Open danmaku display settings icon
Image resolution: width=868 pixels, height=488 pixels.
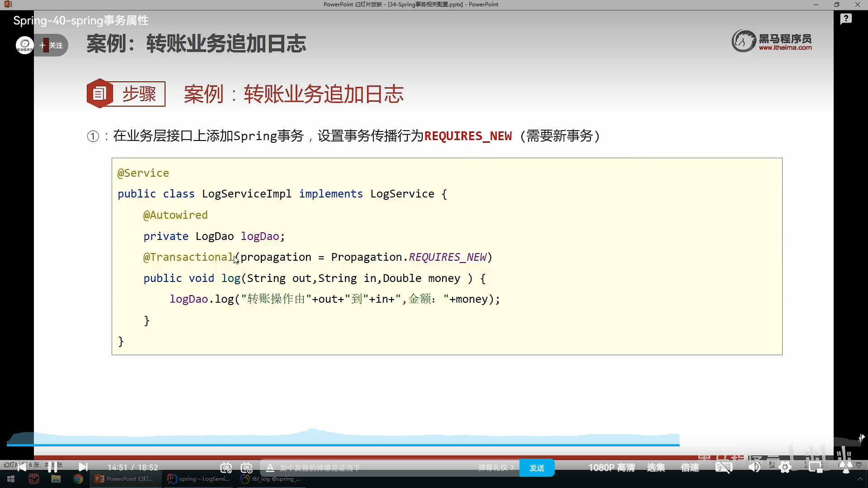(x=246, y=468)
